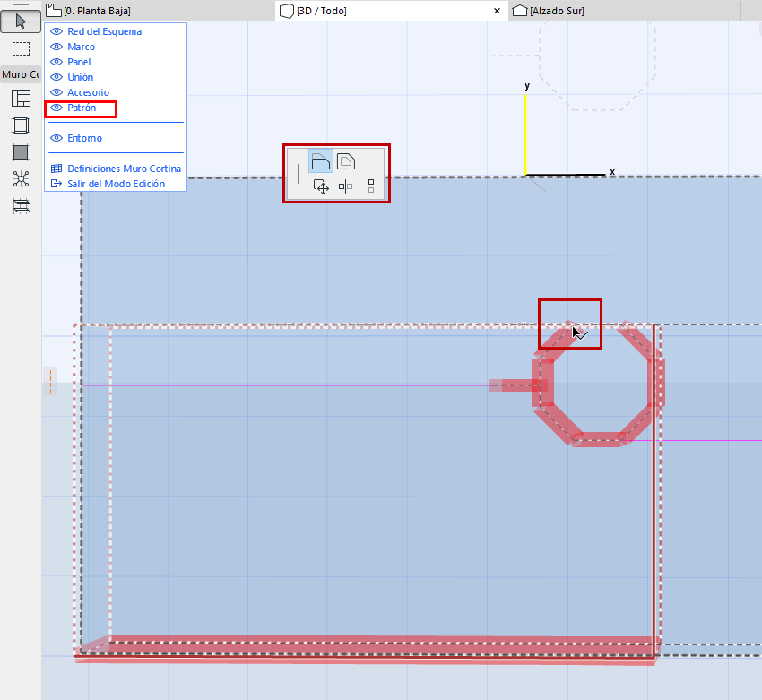Switch to the Alzado Sur tab

coord(556,11)
